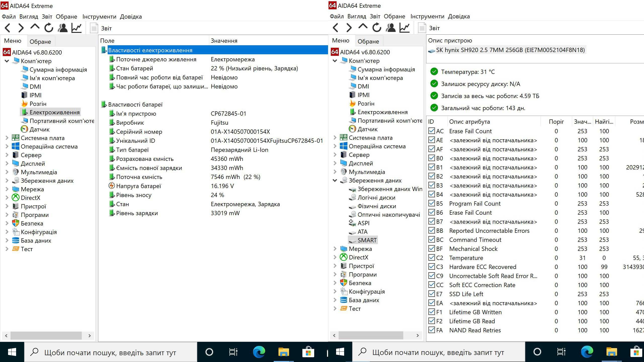Click right taskbar search field
The height and width of the screenshot is (362, 644).
tap(439, 352)
